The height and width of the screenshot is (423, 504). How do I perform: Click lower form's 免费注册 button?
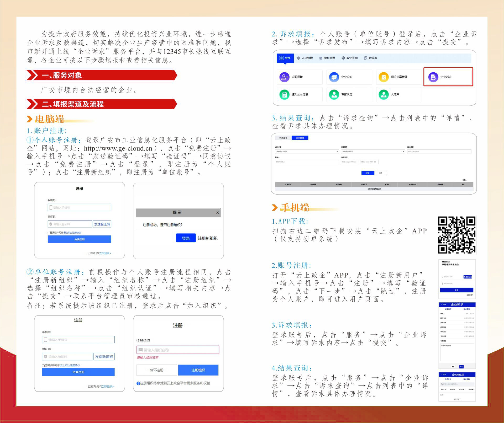click(78, 372)
